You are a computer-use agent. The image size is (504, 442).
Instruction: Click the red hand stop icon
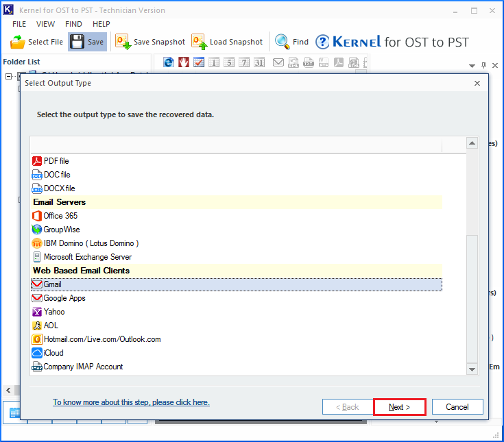click(184, 62)
